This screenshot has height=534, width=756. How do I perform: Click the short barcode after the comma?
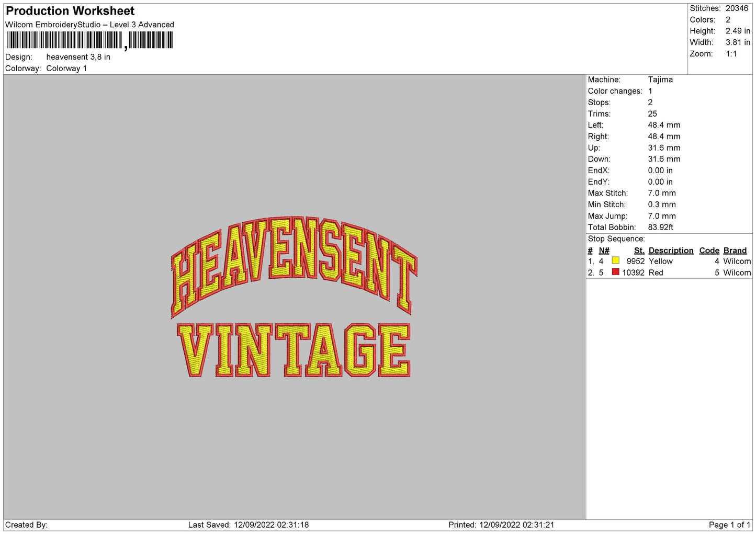point(151,40)
